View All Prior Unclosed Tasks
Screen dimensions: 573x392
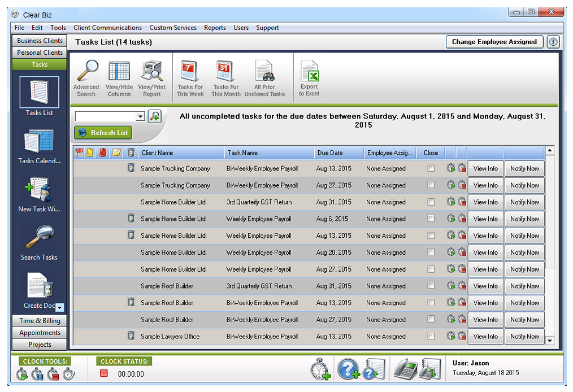click(264, 77)
